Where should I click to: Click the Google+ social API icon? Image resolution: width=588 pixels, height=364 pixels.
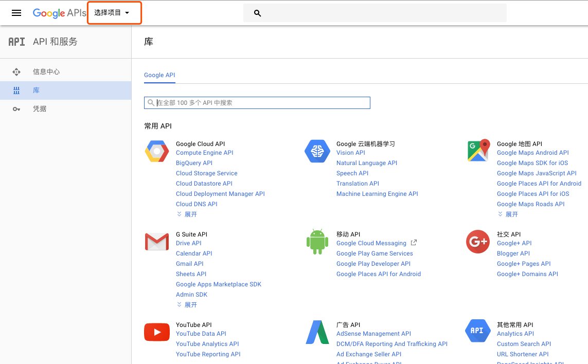[x=478, y=242]
